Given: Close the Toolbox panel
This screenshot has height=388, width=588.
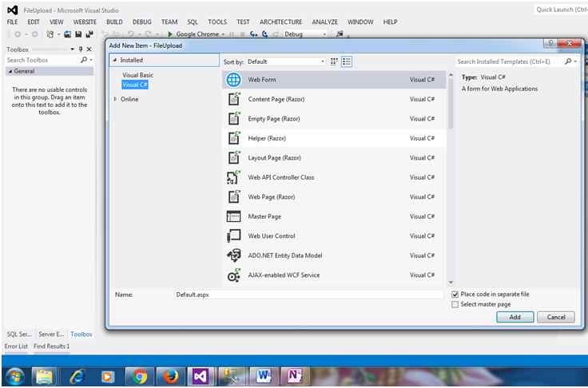Looking at the screenshot, I should (89, 49).
